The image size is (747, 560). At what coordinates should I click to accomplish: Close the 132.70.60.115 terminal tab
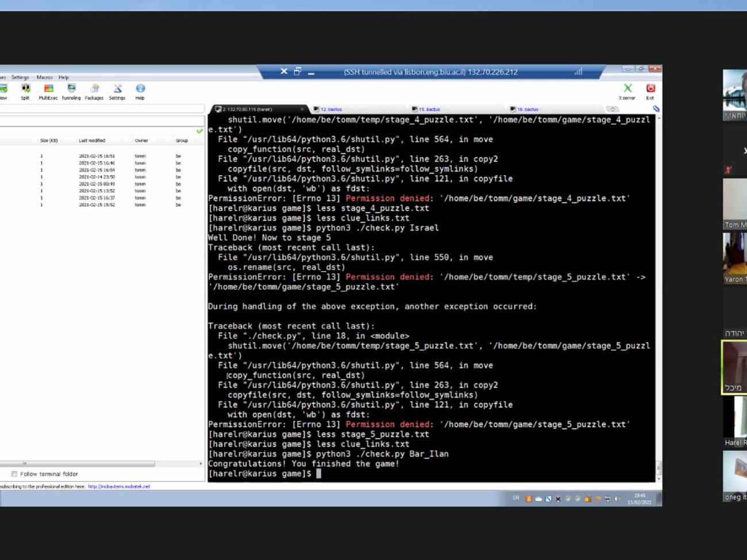[302, 109]
